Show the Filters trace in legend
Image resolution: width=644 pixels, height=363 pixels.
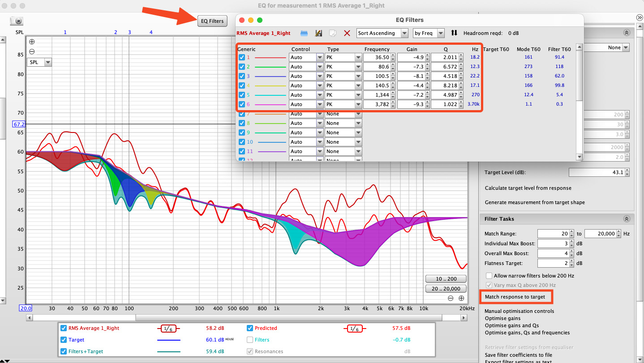[x=250, y=340]
